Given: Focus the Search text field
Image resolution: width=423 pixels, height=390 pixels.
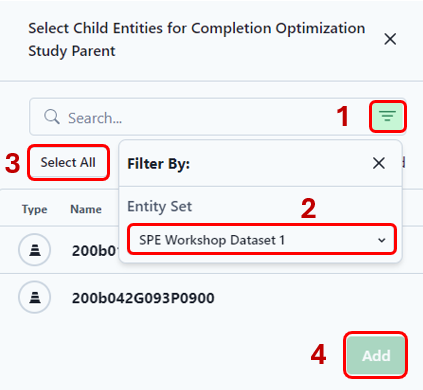Looking at the screenshot, I should click(199, 117).
